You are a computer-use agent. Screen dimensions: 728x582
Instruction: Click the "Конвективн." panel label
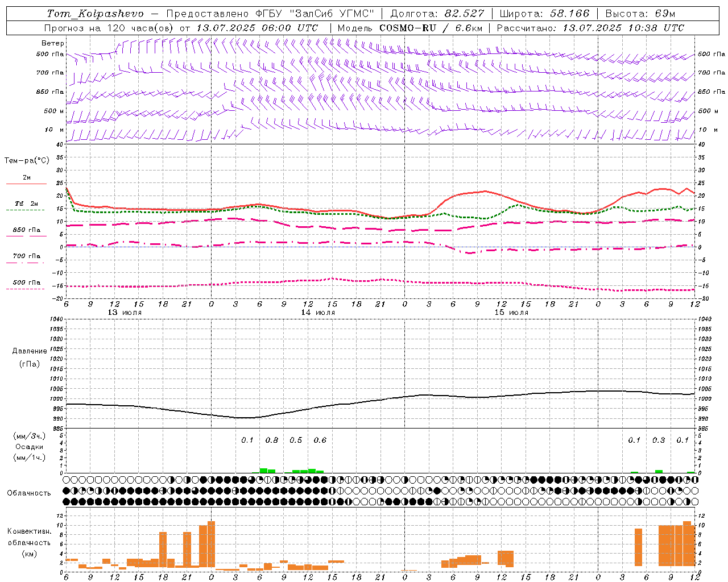pos(29,531)
